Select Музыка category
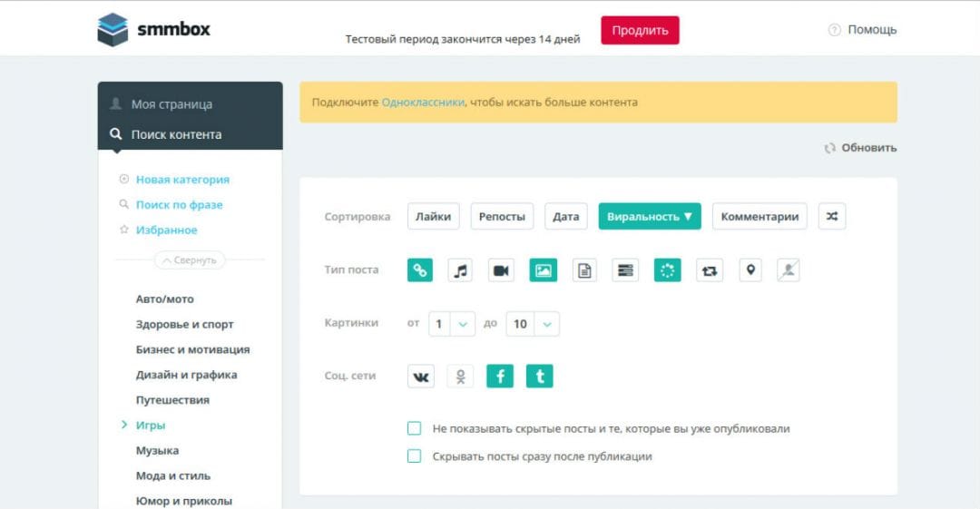The image size is (980, 509). click(158, 450)
